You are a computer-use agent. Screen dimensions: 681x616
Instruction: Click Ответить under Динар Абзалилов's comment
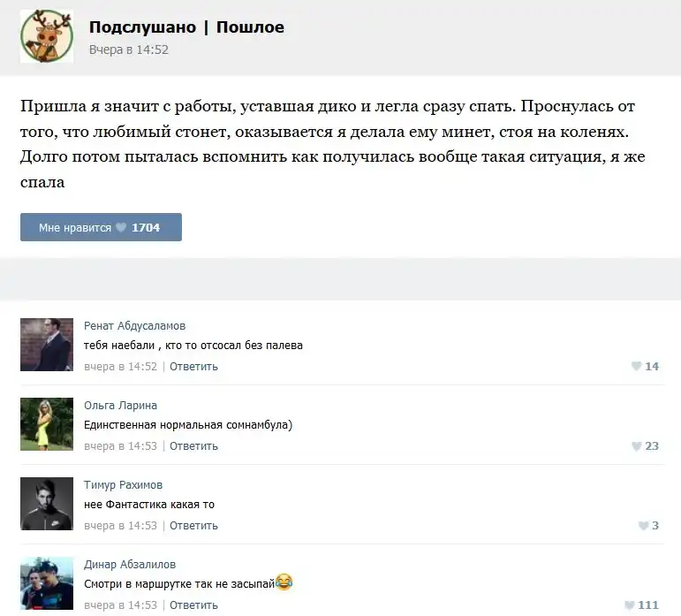click(193, 605)
